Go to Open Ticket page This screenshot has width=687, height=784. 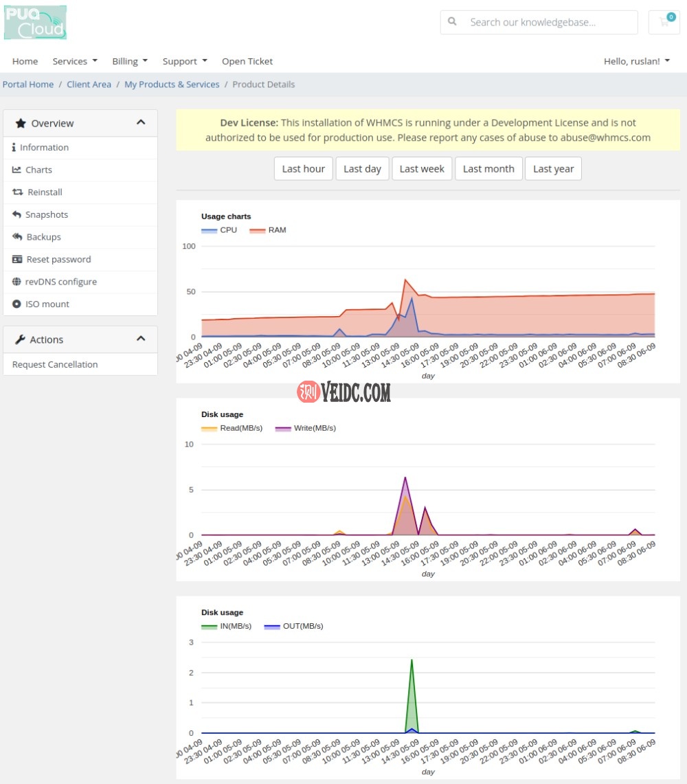click(247, 61)
